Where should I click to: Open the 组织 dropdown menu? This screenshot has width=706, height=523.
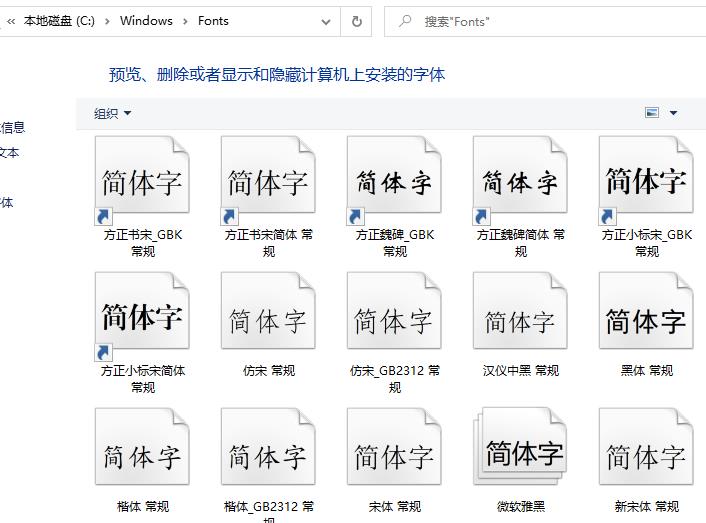point(112,114)
